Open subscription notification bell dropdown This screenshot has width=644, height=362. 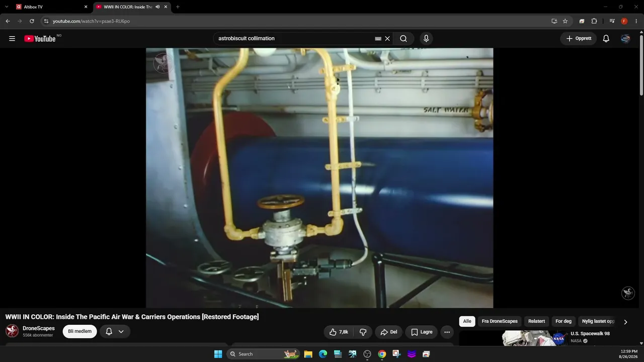coord(115,331)
